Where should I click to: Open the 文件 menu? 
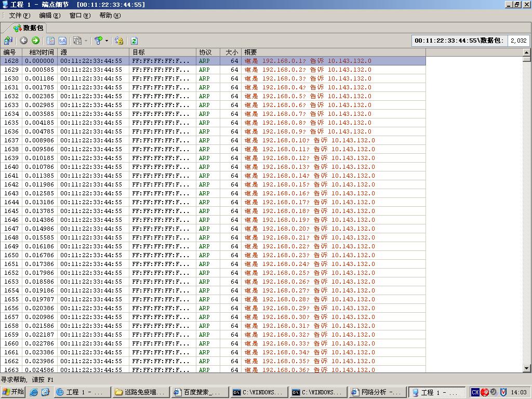tap(19, 16)
